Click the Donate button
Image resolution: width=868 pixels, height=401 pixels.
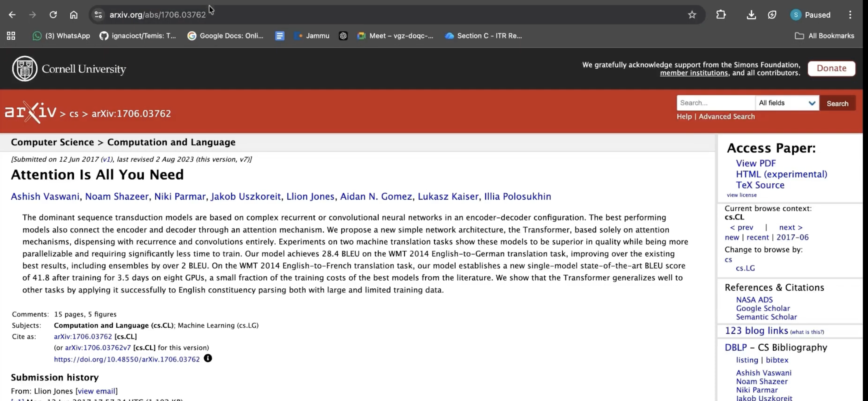click(x=831, y=69)
